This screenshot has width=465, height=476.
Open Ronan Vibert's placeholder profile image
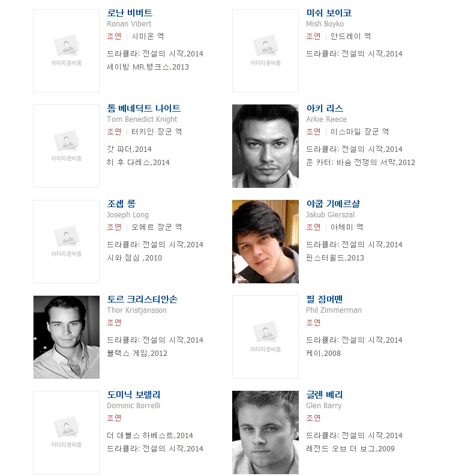tap(66, 50)
